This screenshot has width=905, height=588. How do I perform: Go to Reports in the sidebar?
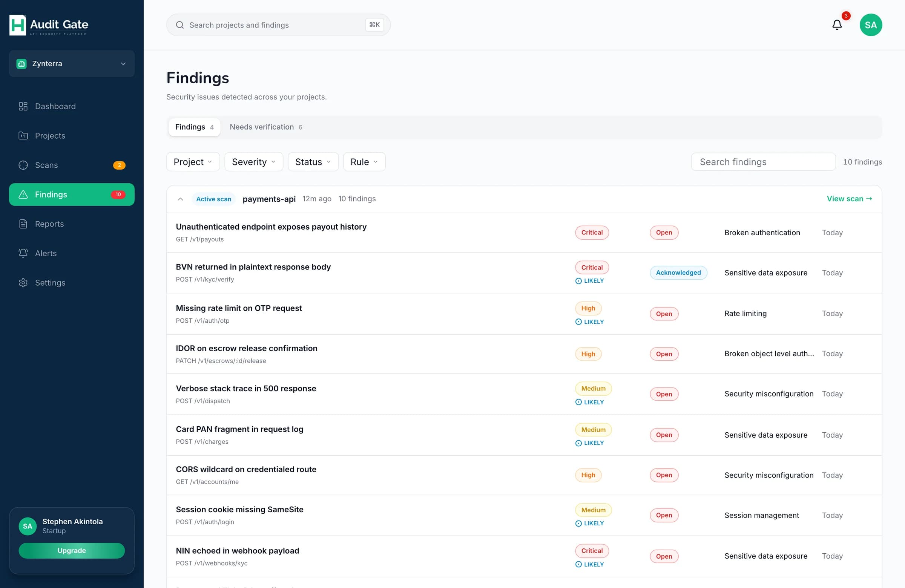[72, 224]
